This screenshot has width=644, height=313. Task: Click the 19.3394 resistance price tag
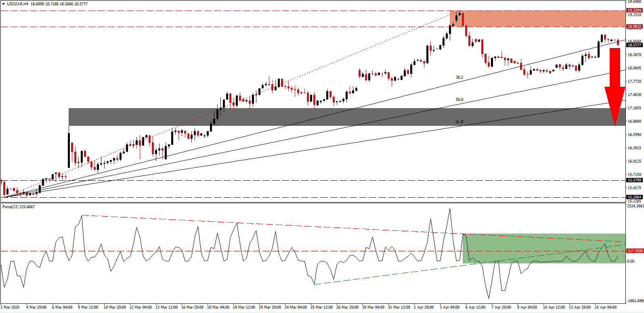pyautogui.click(x=634, y=10)
